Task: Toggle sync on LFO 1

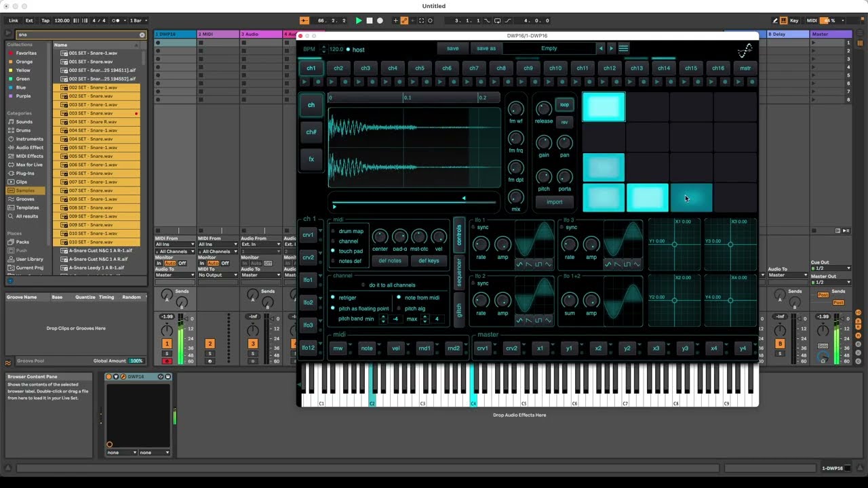Action: coord(473,228)
